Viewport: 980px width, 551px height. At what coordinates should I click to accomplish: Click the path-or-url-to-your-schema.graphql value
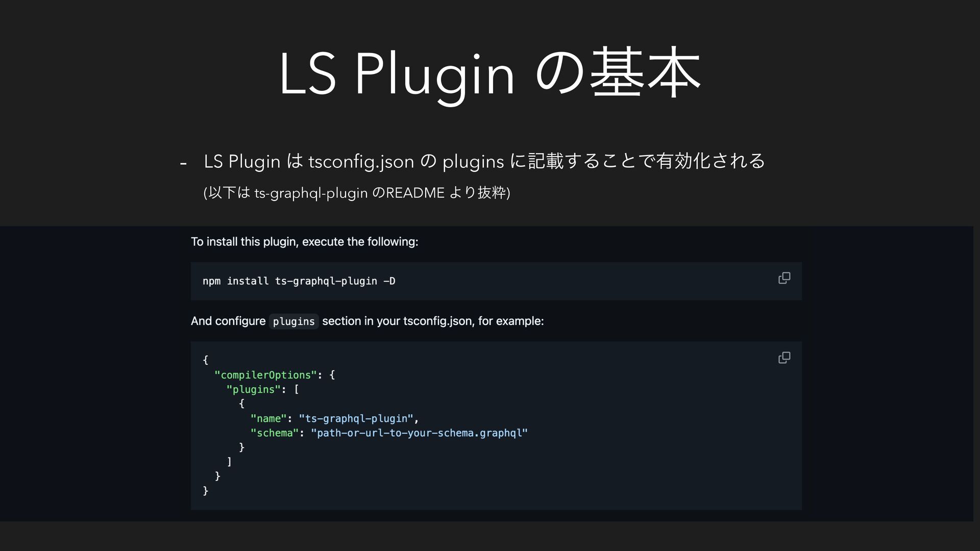pyautogui.click(x=419, y=433)
